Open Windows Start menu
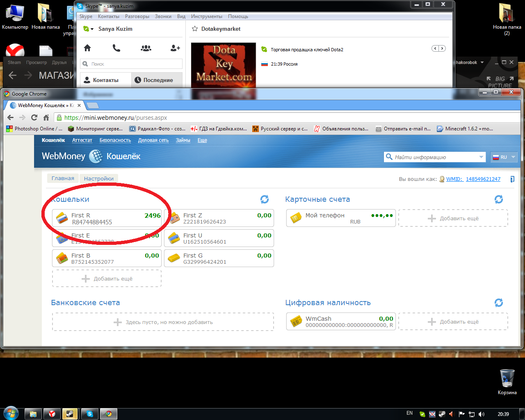This screenshot has width=525, height=420. pyautogui.click(x=10, y=413)
